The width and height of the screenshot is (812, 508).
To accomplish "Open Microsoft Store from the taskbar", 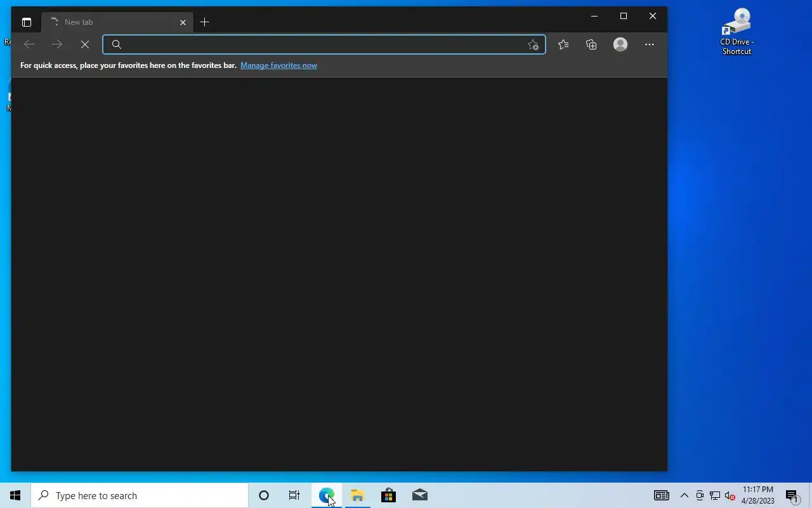I will 388,495.
